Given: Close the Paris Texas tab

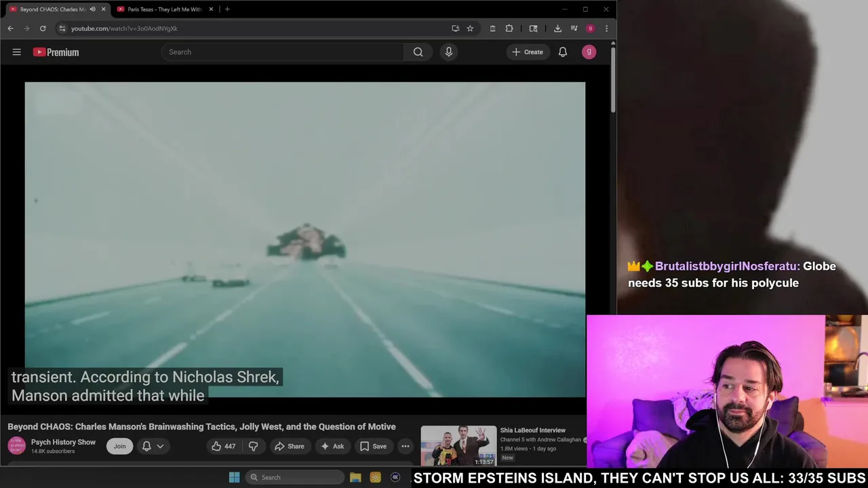Looking at the screenshot, I should pos(211,9).
